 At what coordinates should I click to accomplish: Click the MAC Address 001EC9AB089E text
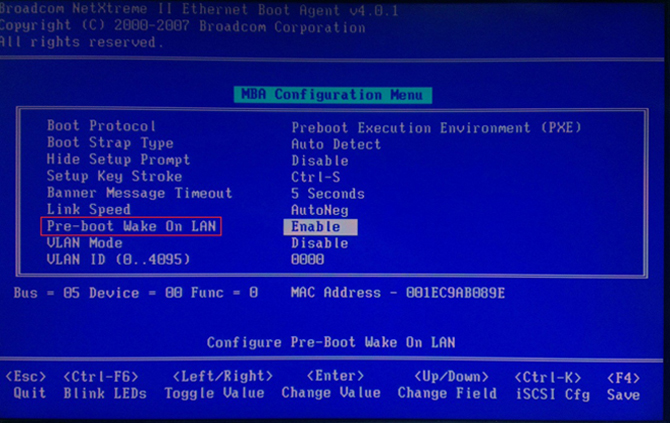click(398, 293)
